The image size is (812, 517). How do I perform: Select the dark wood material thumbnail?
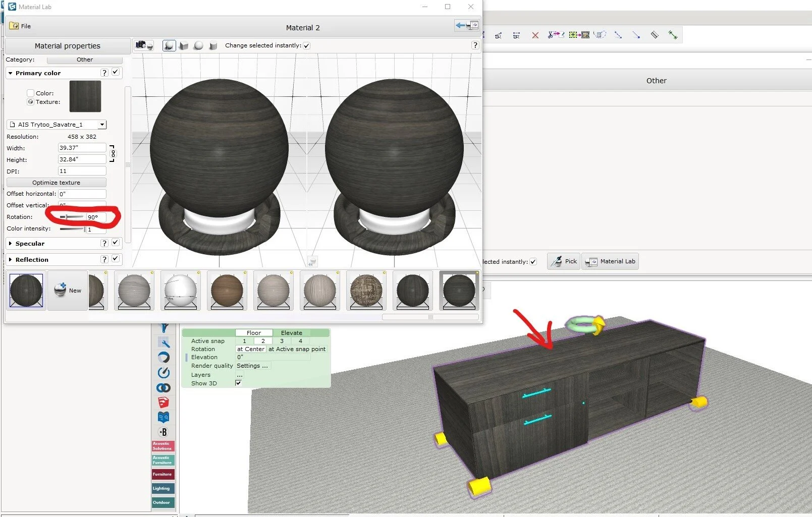click(26, 291)
